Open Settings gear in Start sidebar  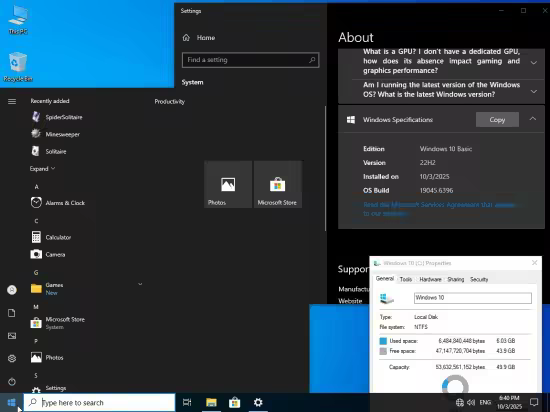tap(12, 358)
